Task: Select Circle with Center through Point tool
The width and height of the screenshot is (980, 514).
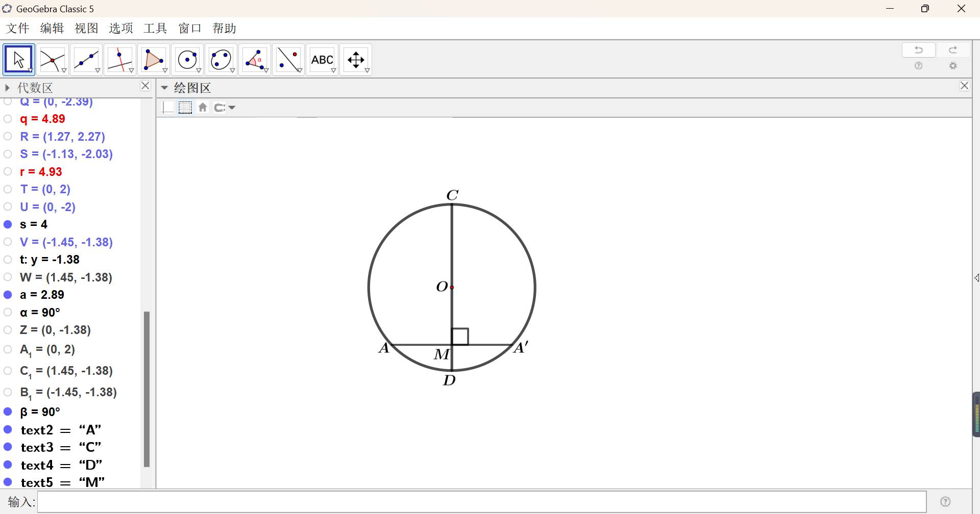Action: click(187, 60)
